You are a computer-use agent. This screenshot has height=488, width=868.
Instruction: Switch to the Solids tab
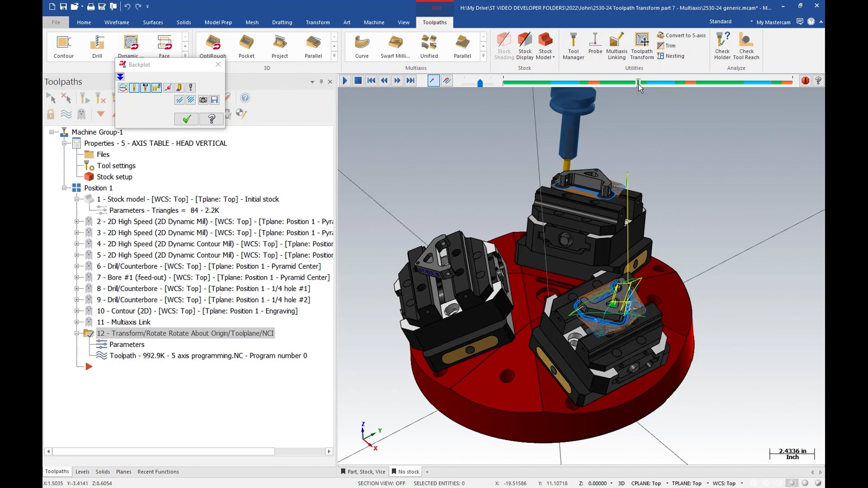(102, 471)
